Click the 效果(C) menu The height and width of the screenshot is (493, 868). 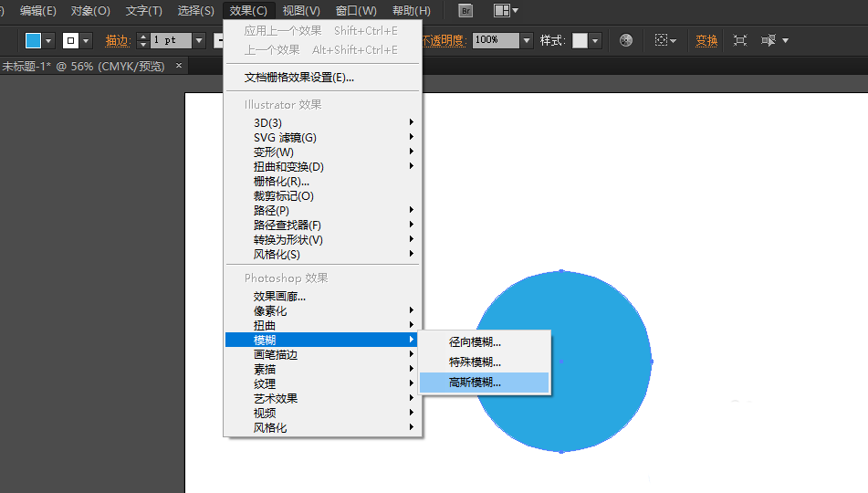[248, 11]
